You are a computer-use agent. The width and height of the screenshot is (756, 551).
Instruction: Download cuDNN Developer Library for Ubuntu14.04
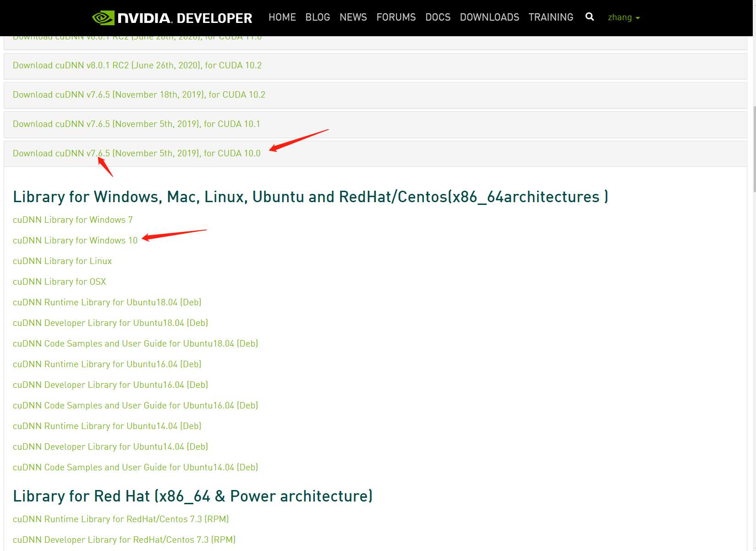click(x=110, y=447)
